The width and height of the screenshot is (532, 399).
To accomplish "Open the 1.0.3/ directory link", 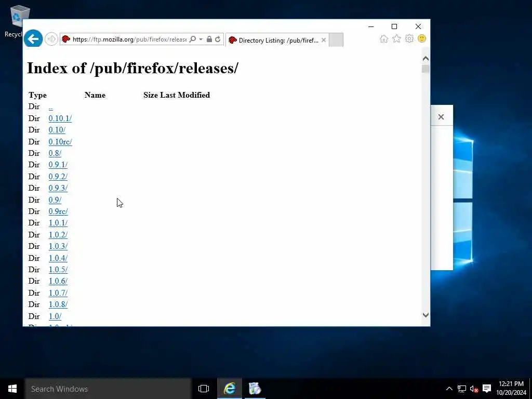I will coord(58,246).
